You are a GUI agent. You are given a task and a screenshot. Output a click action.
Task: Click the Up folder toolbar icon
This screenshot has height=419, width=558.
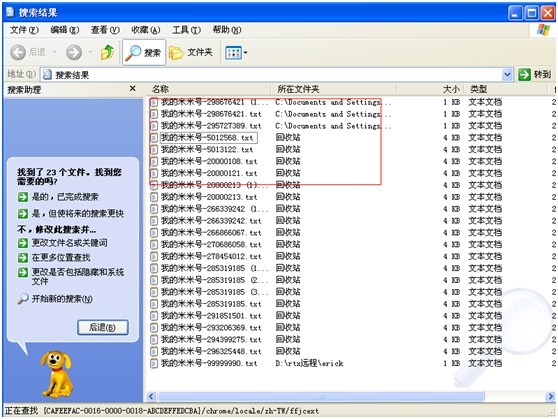click(x=107, y=52)
